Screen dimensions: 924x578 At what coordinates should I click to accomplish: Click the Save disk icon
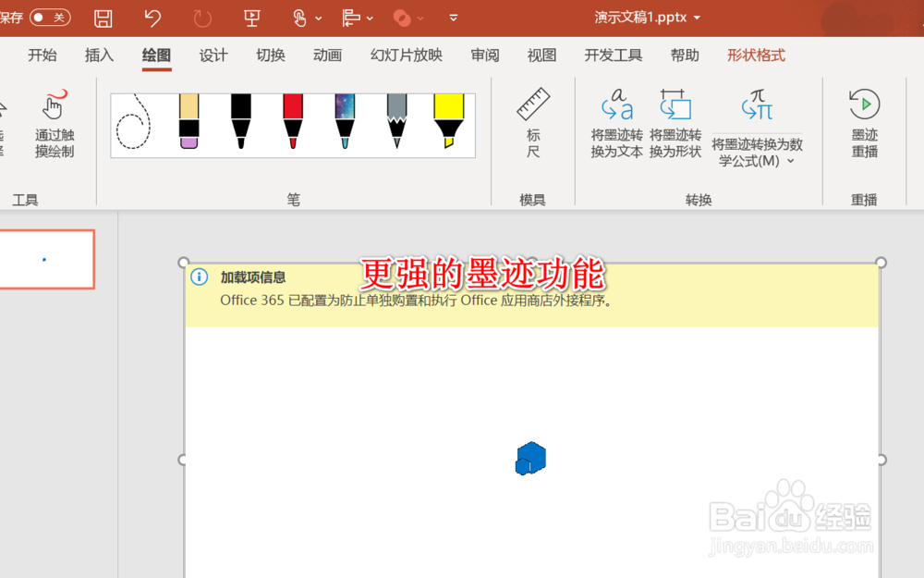(103, 18)
